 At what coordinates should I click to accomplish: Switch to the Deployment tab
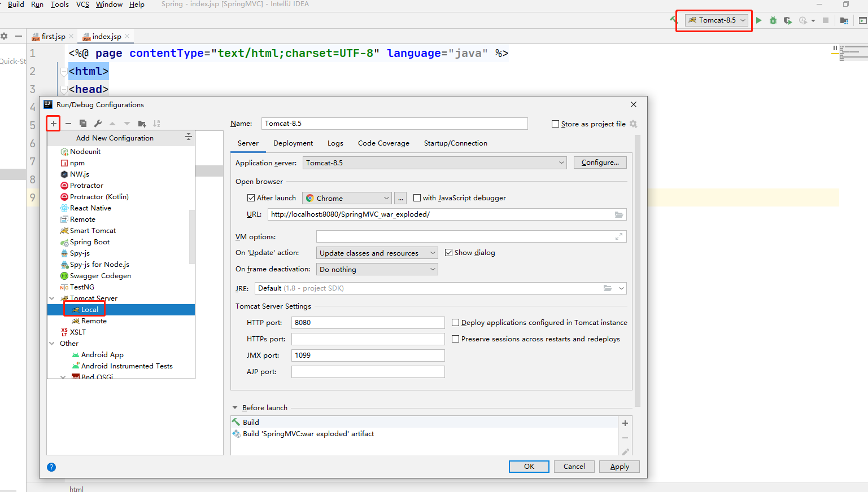[293, 143]
